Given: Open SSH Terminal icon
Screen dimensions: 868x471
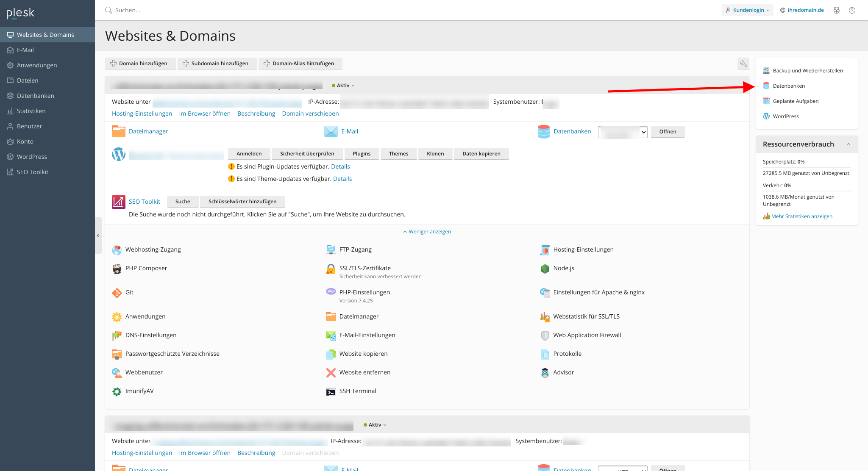Looking at the screenshot, I should tap(331, 391).
